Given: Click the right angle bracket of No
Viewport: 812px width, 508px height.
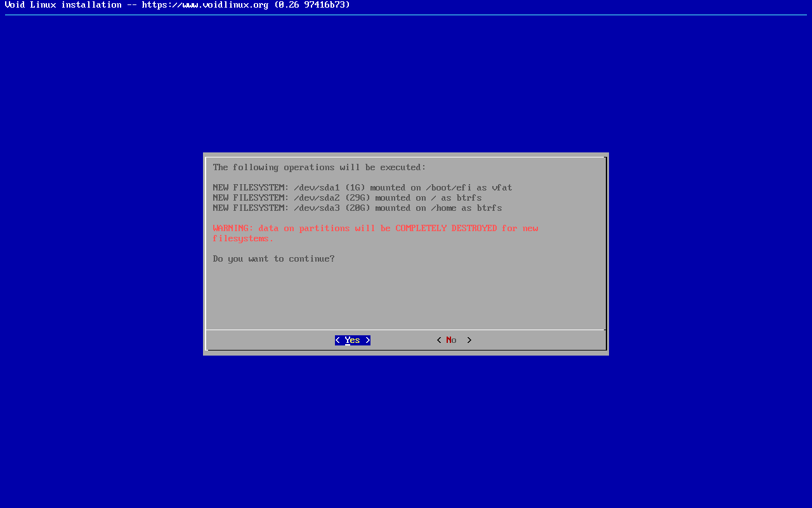Looking at the screenshot, I should (x=469, y=340).
